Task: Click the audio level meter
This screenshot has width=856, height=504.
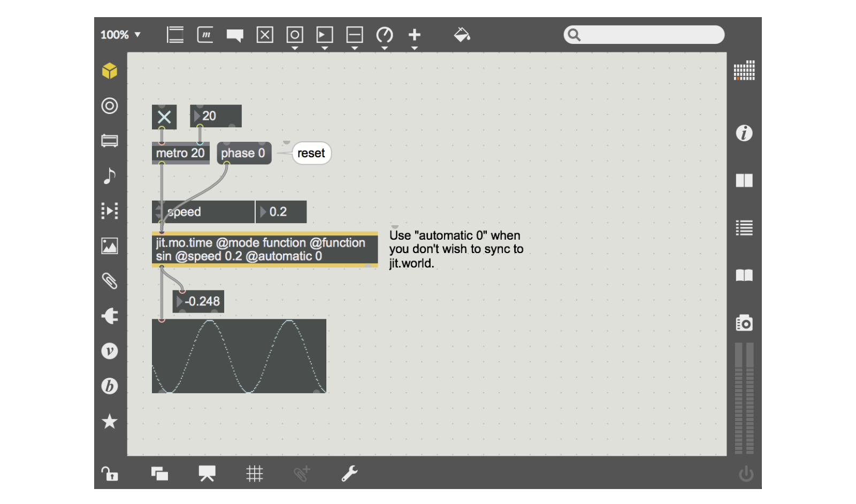Action: [744, 398]
